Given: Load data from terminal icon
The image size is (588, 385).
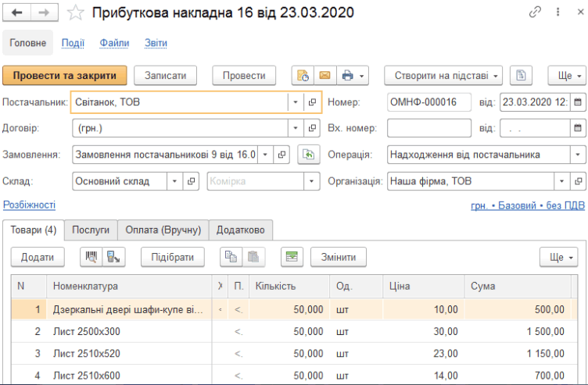Looking at the screenshot, I should pyautogui.click(x=113, y=257).
